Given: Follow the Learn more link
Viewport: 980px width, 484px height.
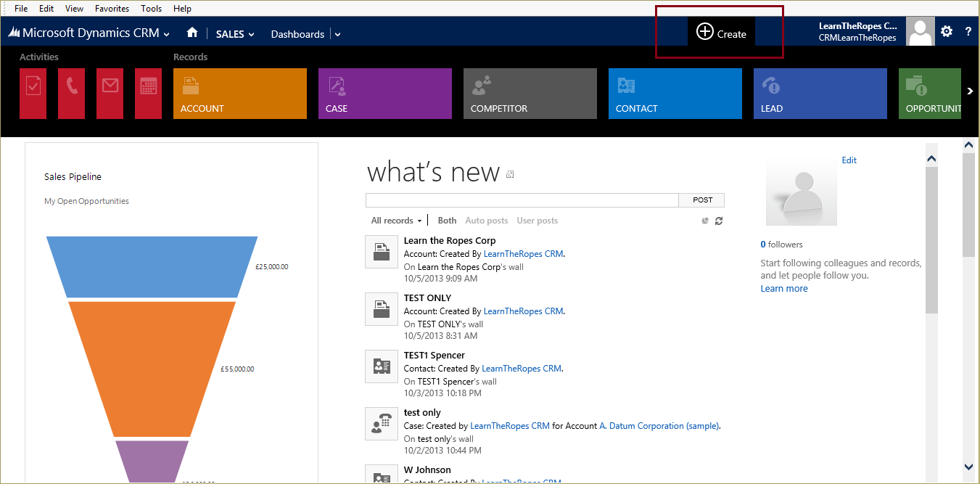Looking at the screenshot, I should pos(783,288).
